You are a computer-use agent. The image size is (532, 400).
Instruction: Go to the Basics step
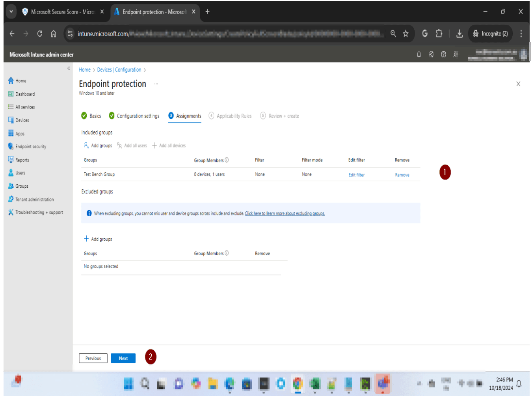point(91,116)
